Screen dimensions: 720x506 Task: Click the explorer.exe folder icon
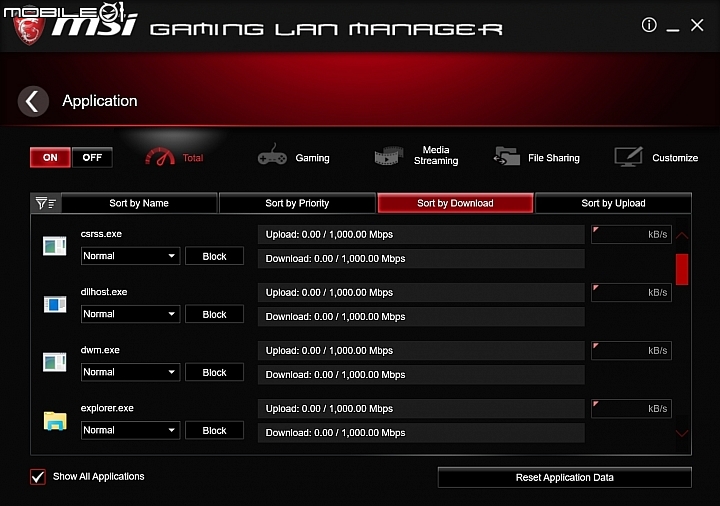coord(55,421)
